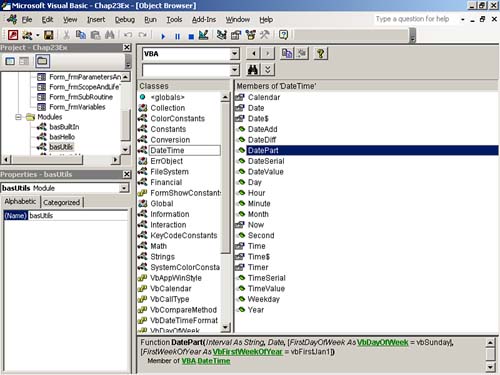
Task: Open the Properties Window toolbar icon
Action: point(236,35)
